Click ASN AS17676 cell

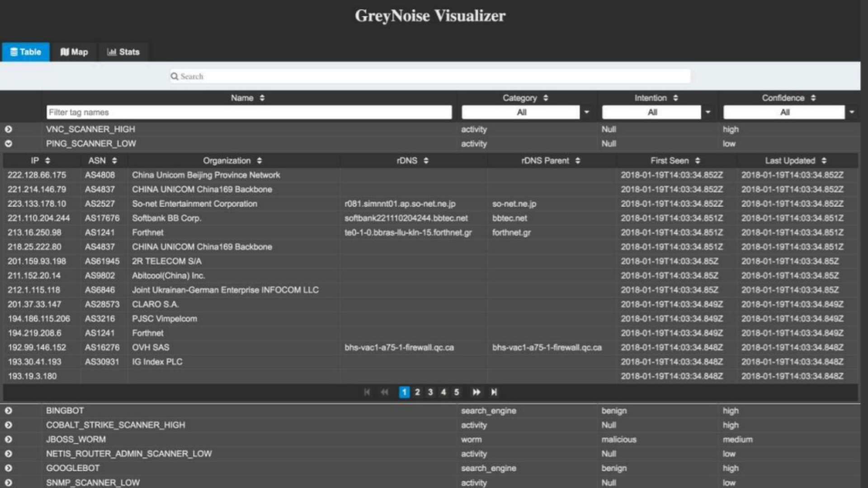tap(102, 218)
